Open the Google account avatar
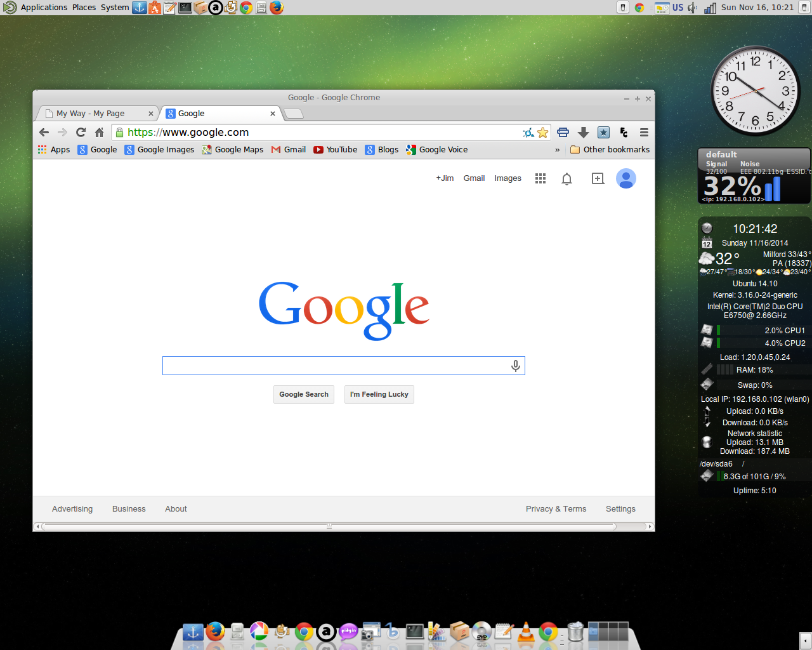 coord(626,178)
